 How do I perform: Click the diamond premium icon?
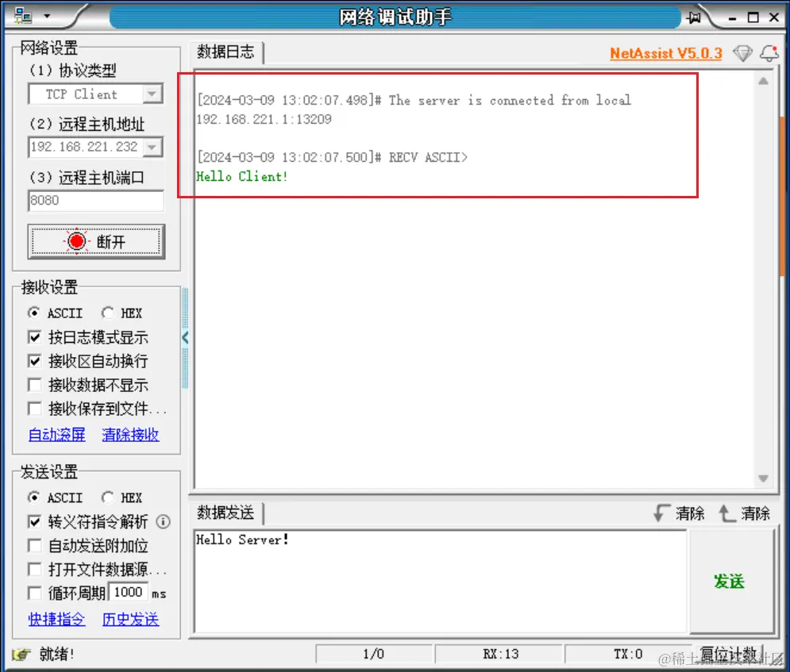pyautogui.click(x=742, y=53)
